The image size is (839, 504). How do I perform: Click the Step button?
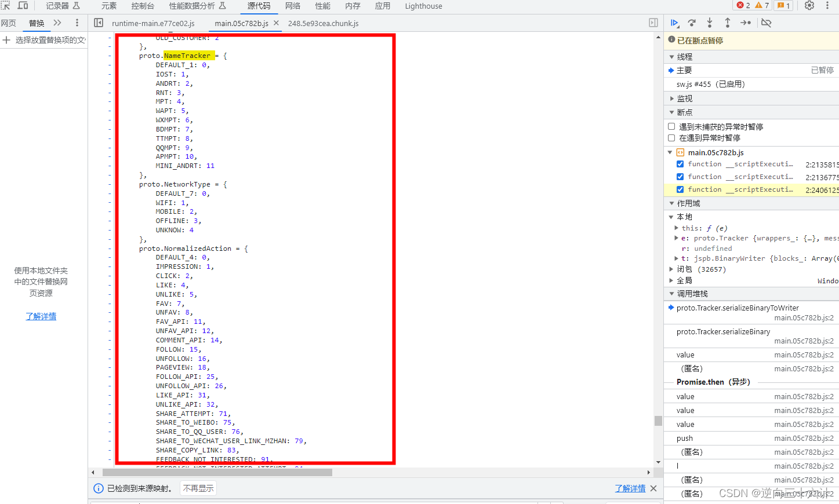coord(746,23)
